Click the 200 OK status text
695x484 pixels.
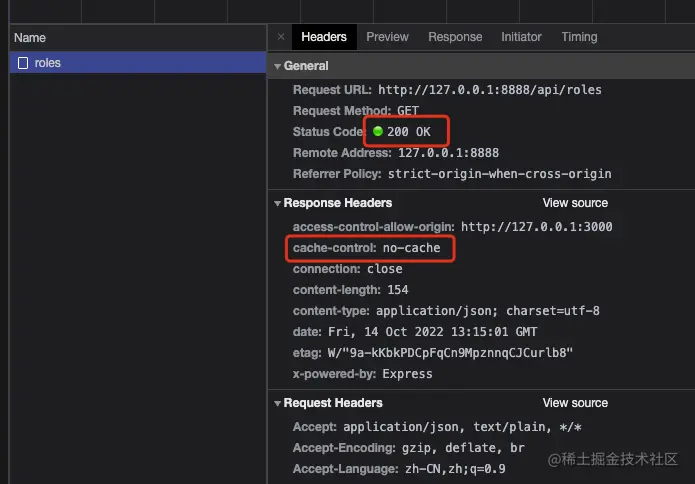pyautogui.click(x=409, y=132)
